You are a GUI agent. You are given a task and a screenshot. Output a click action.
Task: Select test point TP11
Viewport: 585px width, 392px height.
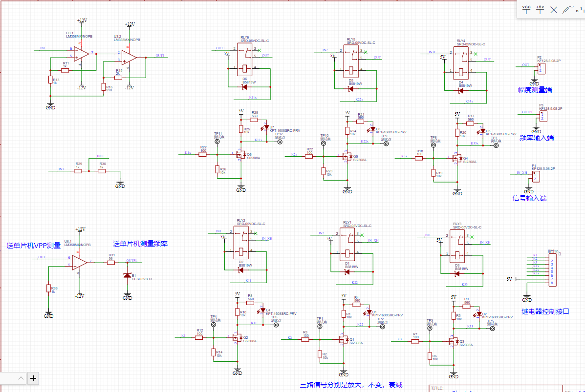pyautogui.click(x=217, y=141)
